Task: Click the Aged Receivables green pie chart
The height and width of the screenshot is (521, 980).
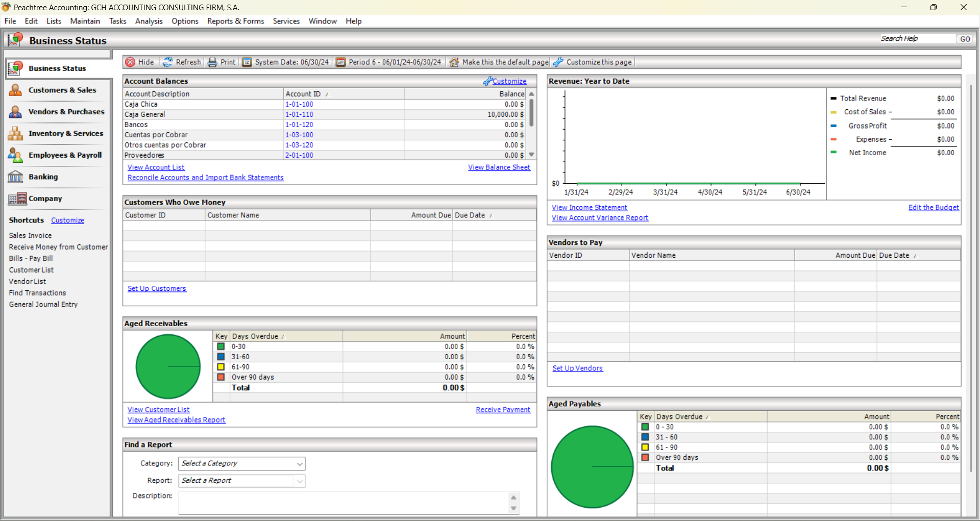Action: [168, 366]
